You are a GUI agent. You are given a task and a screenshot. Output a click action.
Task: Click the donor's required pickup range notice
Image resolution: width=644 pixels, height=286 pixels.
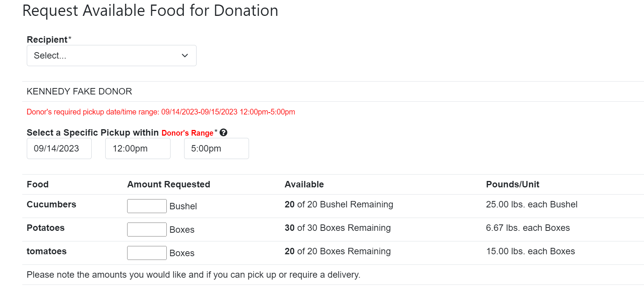161,112
